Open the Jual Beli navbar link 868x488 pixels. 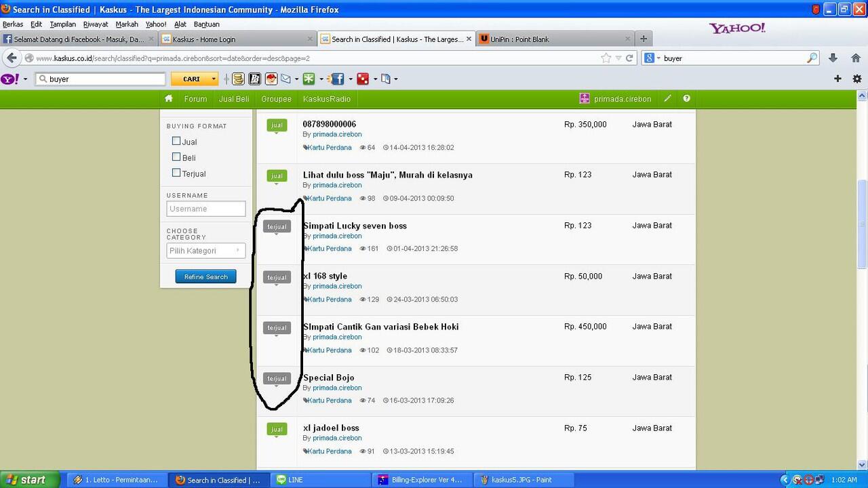(x=234, y=99)
